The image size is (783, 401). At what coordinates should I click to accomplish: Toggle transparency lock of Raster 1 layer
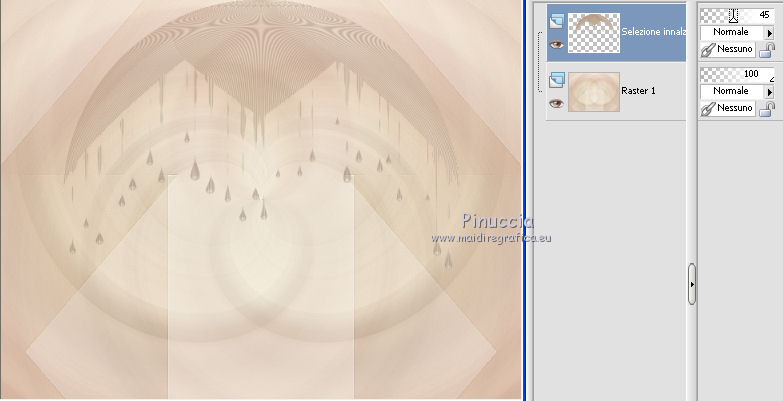click(767, 109)
